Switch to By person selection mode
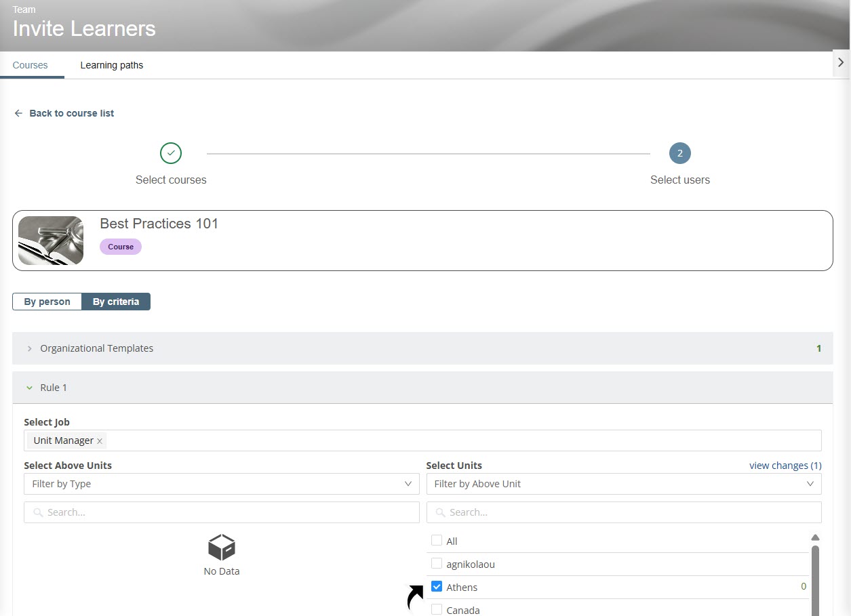 pyautogui.click(x=47, y=302)
